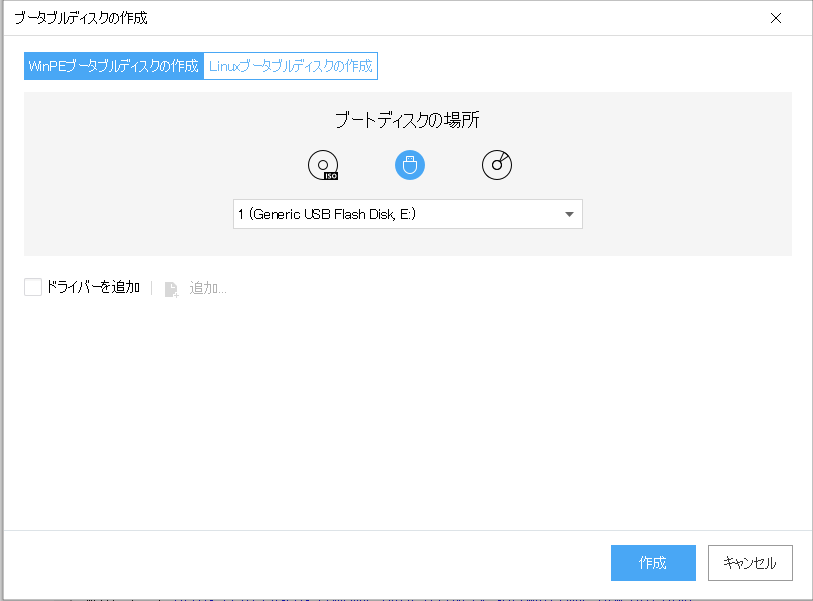Click the 追加... link

[208, 288]
